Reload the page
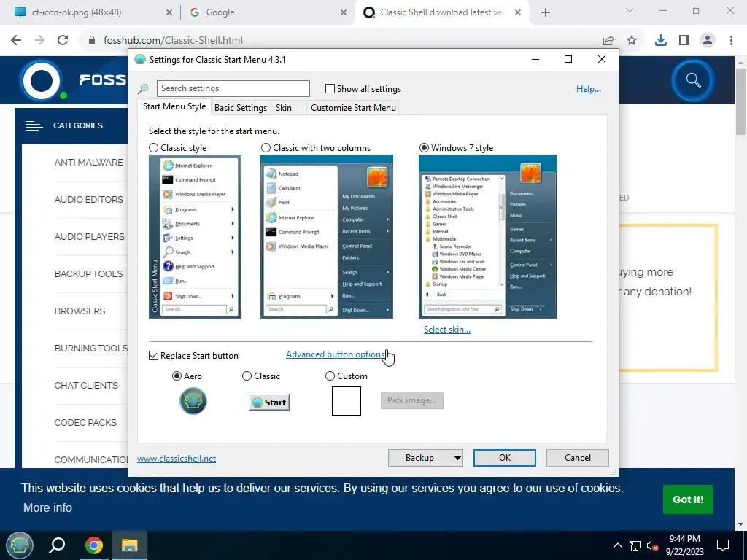 pyautogui.click(x=63, y=41)
